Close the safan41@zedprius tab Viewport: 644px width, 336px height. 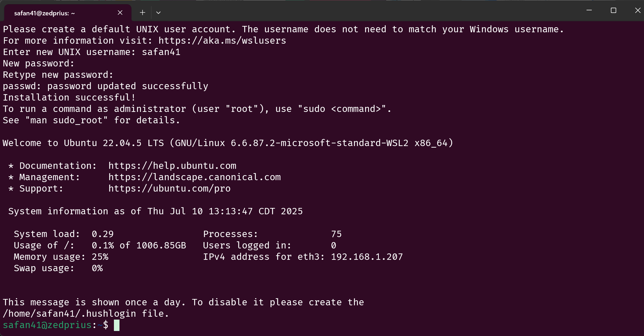(x=120, y=12)
